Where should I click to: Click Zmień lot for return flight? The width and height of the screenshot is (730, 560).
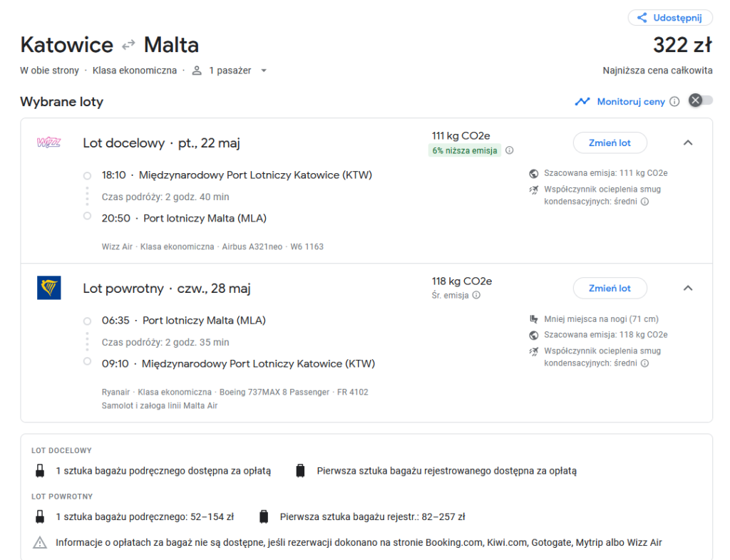point(610,288)
